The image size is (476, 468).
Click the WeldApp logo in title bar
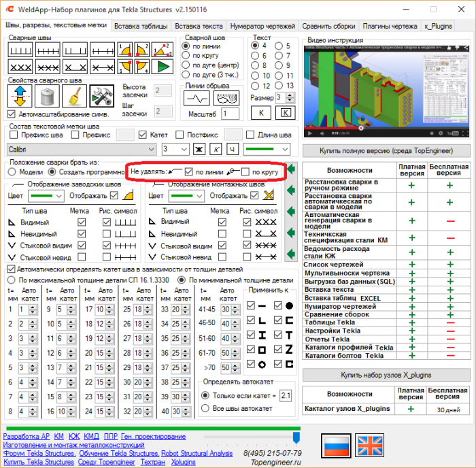(x=10, y=9)
